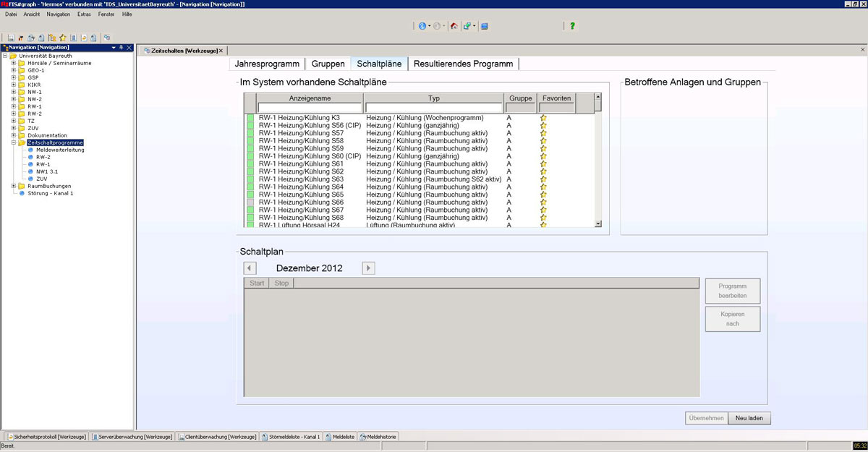Screen dimensions: 868x452
Task: Sort by the Gruppe column header
Action: (521, 98)
